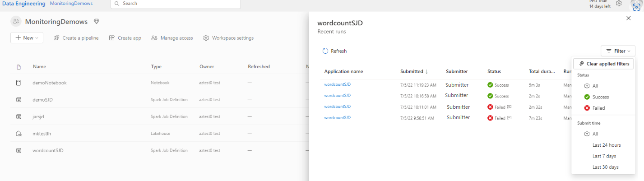Open the Data Engineering experience switcher

pyautogui.click(x=23, y=4)
